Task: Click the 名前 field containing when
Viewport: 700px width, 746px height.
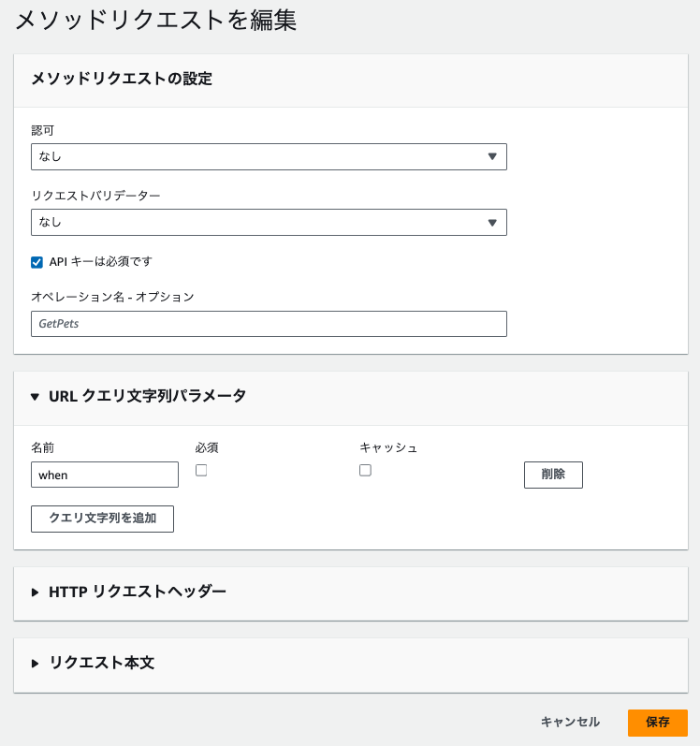Action: pos(104,475)
